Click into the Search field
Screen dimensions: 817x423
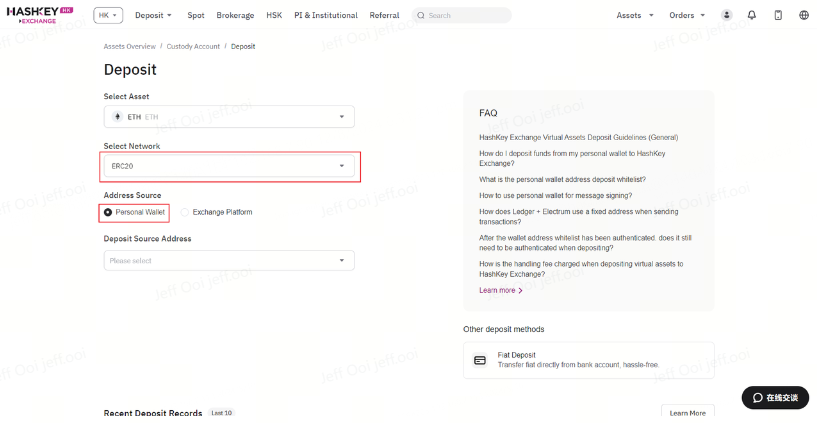(x=462, y=15)
